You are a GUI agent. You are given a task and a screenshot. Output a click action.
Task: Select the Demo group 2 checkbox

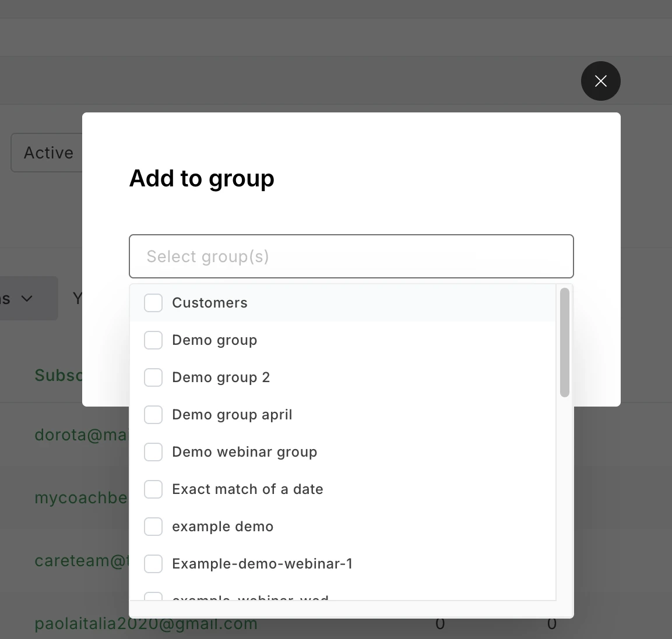pos(153,377)
